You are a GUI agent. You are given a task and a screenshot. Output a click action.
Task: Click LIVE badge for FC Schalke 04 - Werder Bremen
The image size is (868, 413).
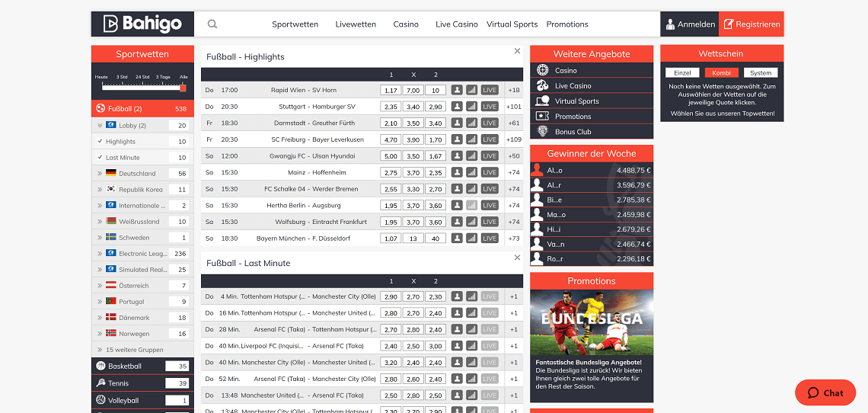click(490, 189)
